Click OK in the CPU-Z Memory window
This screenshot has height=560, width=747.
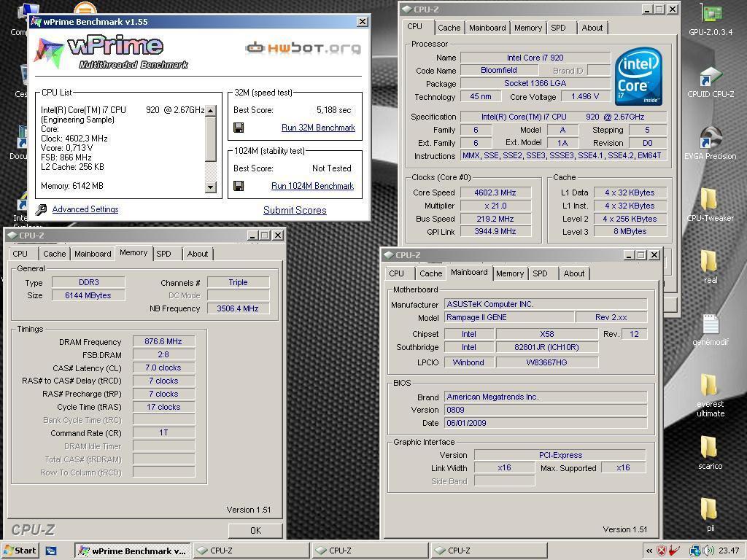[255, 531]
